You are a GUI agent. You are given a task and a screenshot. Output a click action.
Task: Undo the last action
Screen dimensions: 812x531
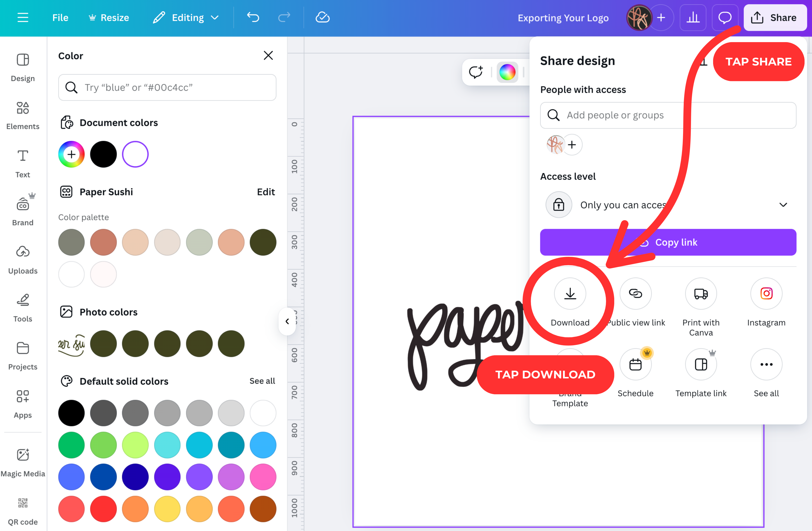pyautogui.click(x=253, y=17)
